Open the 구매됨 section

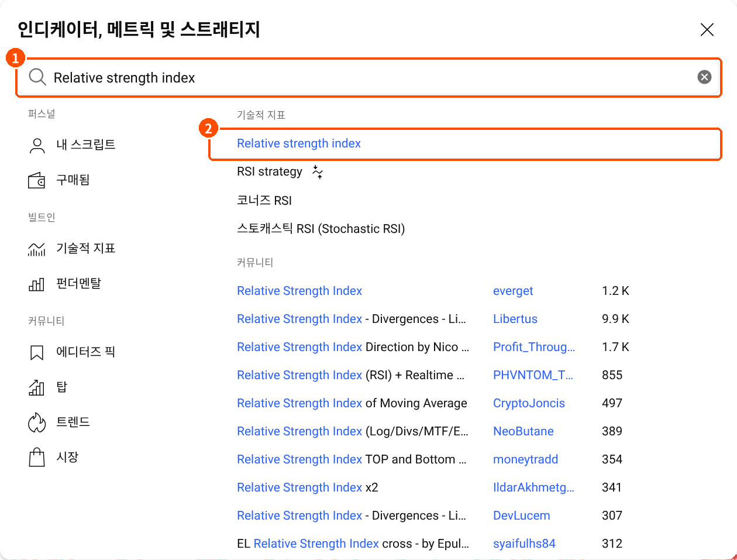[x=73, y=180]
